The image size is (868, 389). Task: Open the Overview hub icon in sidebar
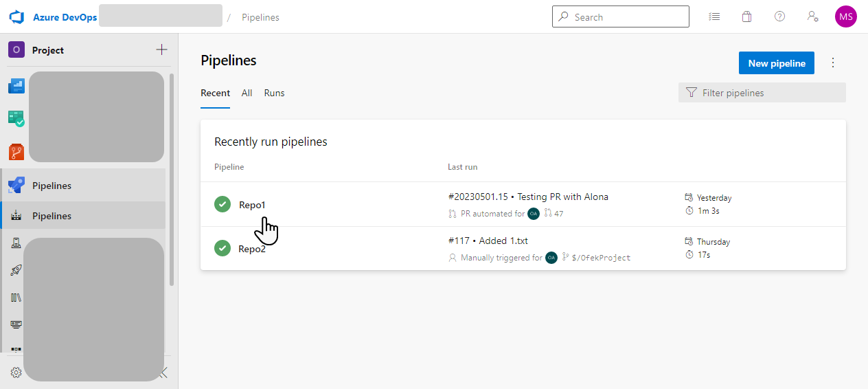16,86
